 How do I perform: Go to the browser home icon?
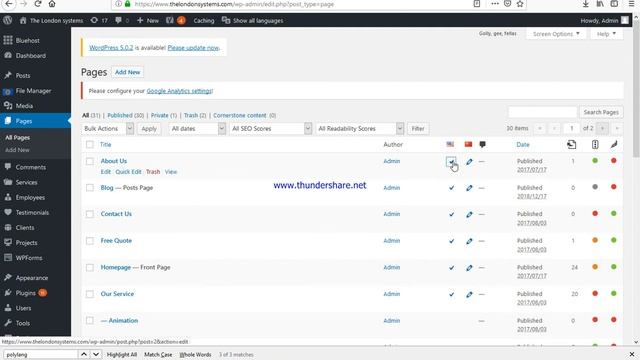(x=52, y=4)
